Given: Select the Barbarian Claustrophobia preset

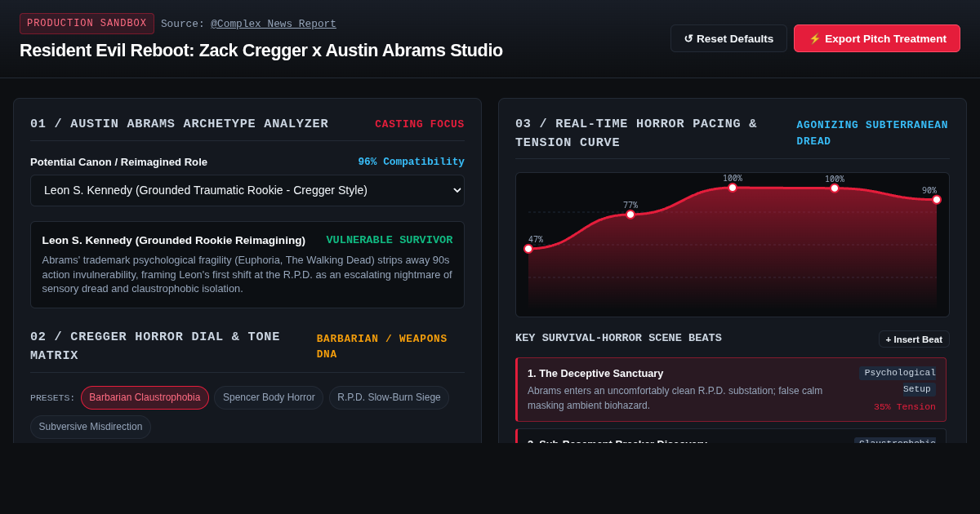Looking at the screenshot, I should coord(145,397).
